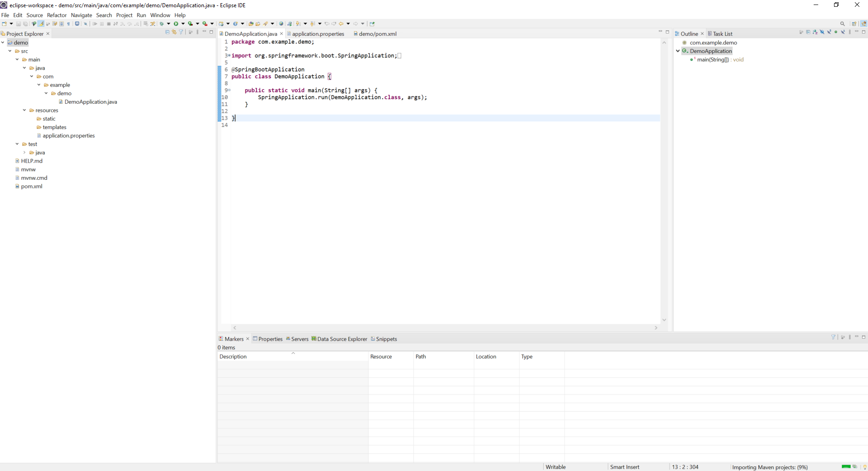Open pom.xml from the Project Explorer
Screen dimensions: 868x471
[x=32, y=187]
